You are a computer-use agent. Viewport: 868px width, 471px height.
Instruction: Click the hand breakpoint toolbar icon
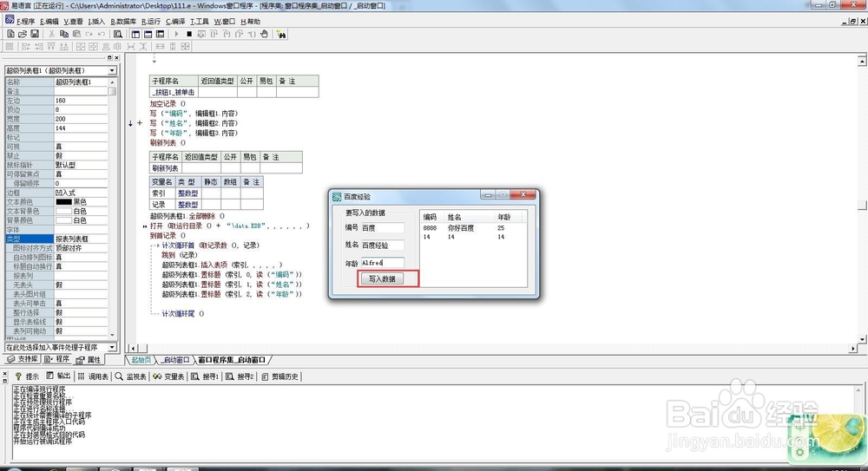click(264, 34)
